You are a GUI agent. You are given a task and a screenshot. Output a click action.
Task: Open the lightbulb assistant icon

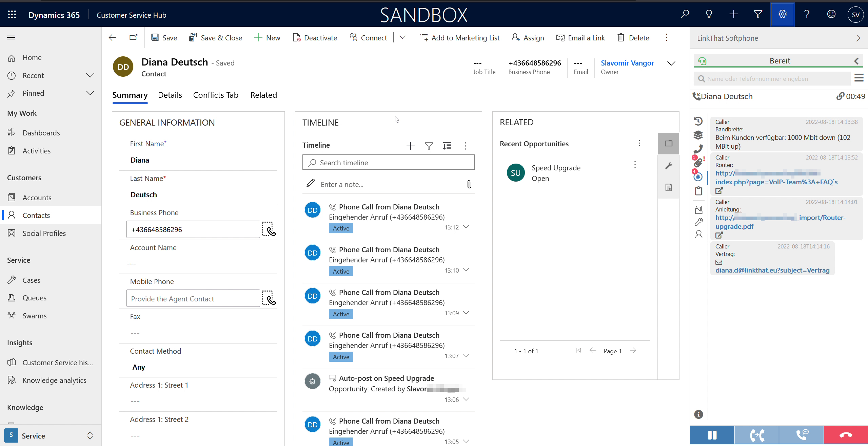(x=709, y=14)
